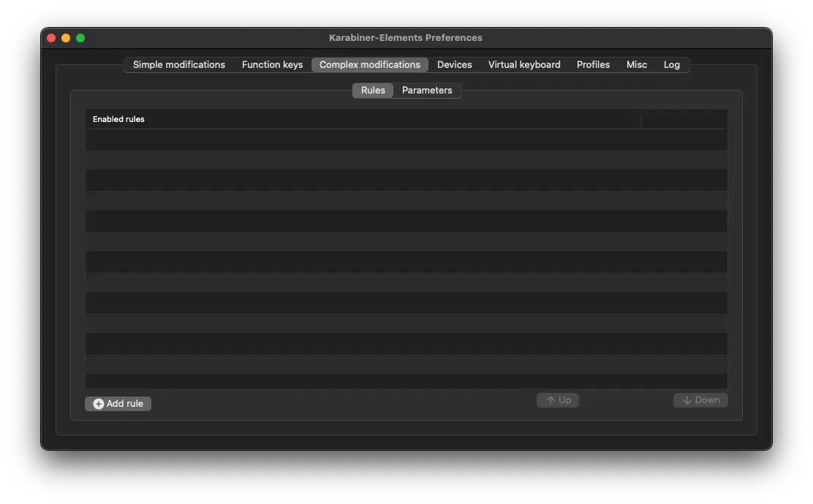Screen dimensions: 813x504
Task: Close the Karabiner-Elements Preferences window
Action: click(51, 38)
